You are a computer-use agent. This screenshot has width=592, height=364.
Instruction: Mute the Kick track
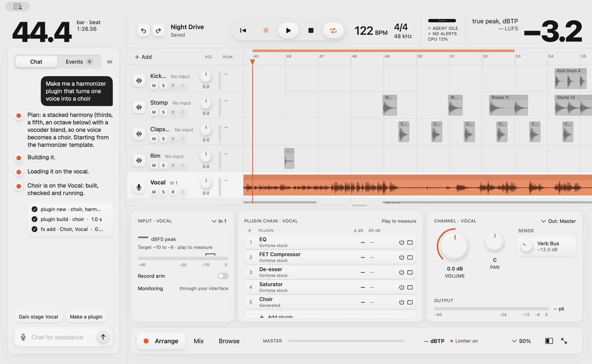tap(154, 86)
